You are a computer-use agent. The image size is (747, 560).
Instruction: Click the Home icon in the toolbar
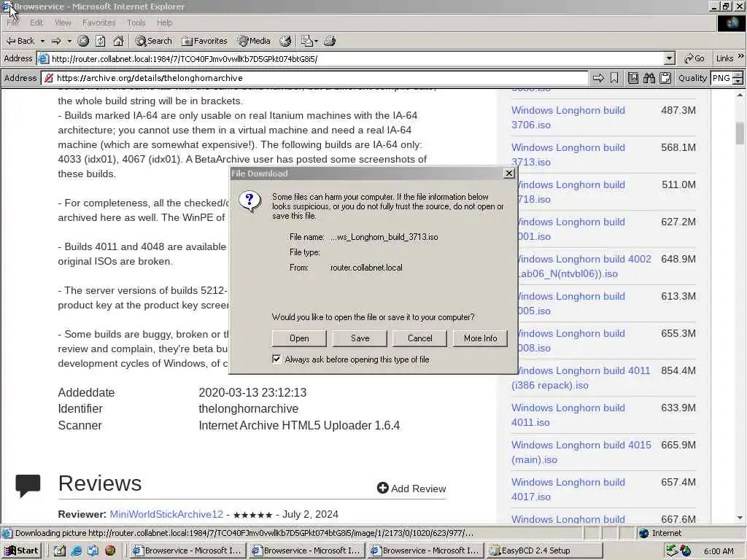(x=118, y=41)
